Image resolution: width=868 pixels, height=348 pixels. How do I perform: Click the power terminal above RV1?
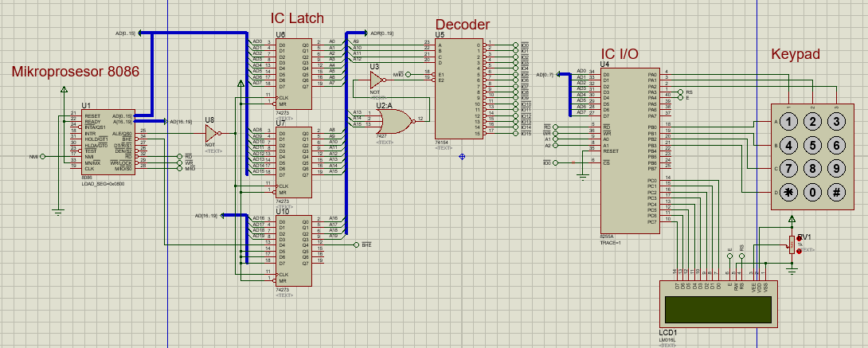tap(792, 219)
